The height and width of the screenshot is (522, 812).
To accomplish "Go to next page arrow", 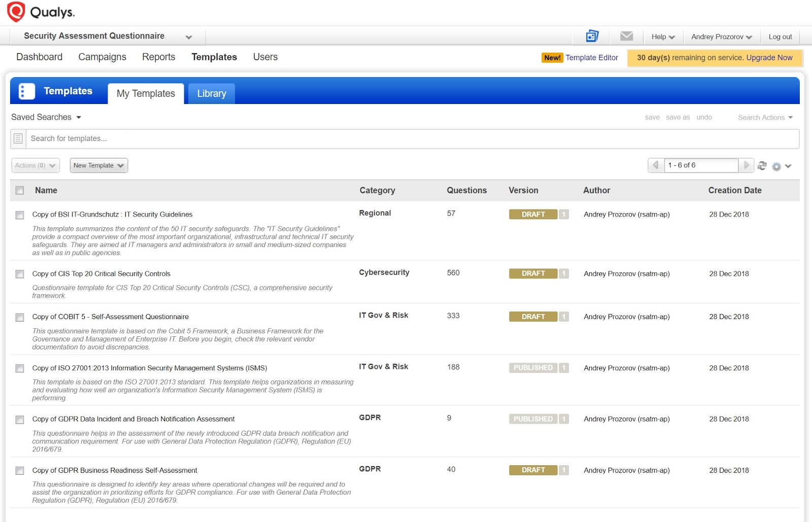I will coord(746,165).
